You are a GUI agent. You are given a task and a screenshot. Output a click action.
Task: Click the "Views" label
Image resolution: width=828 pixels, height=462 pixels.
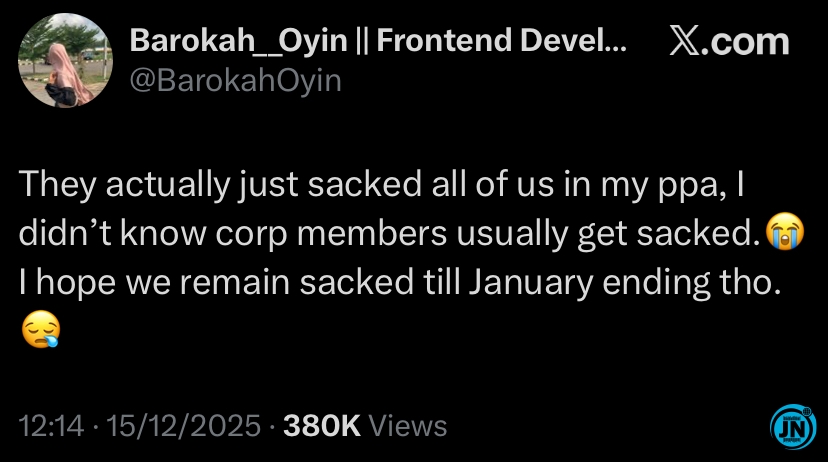(x=408, y=426)
